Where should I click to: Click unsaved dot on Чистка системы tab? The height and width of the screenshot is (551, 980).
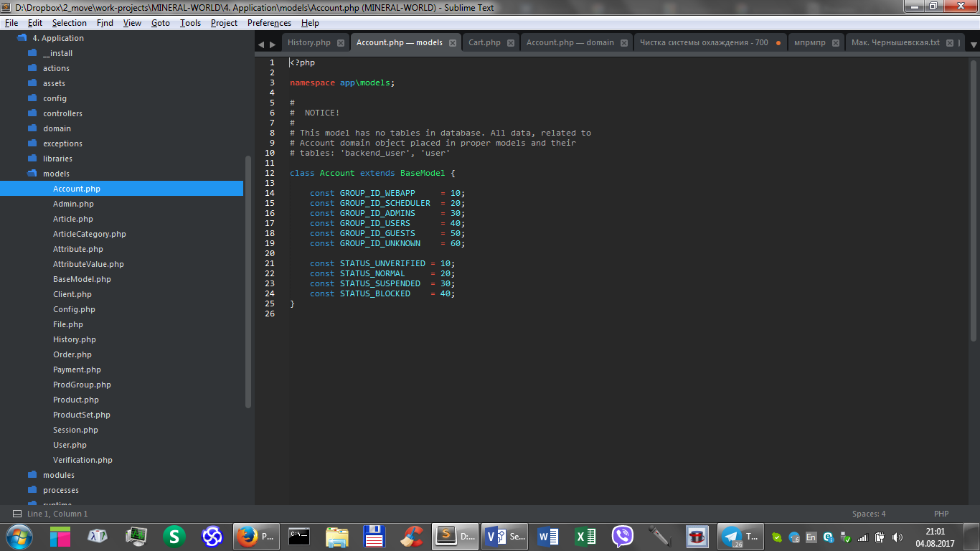(x=778, y=43)
